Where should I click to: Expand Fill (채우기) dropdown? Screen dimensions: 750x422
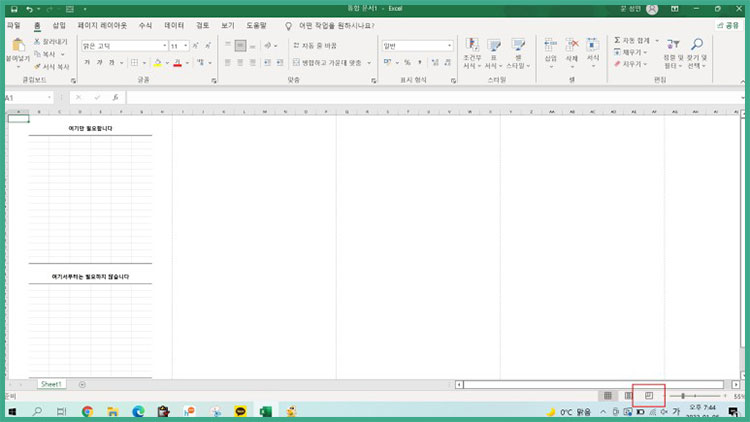pyautogui.click(x=646, y=52)
